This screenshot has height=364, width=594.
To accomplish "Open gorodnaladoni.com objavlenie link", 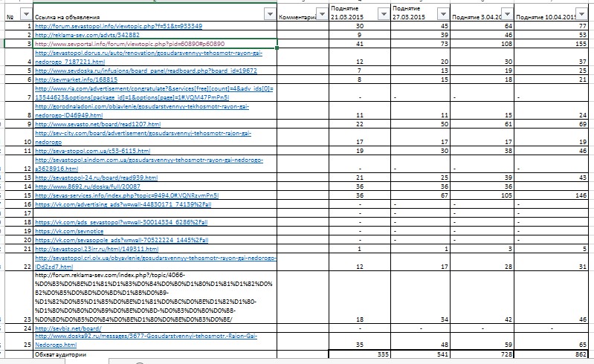I will 142,111.
